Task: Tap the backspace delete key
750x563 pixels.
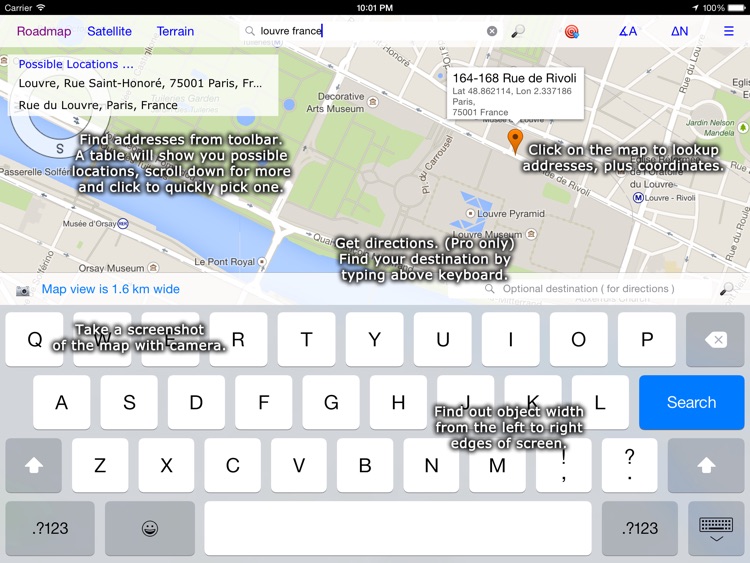Action: 715,340
